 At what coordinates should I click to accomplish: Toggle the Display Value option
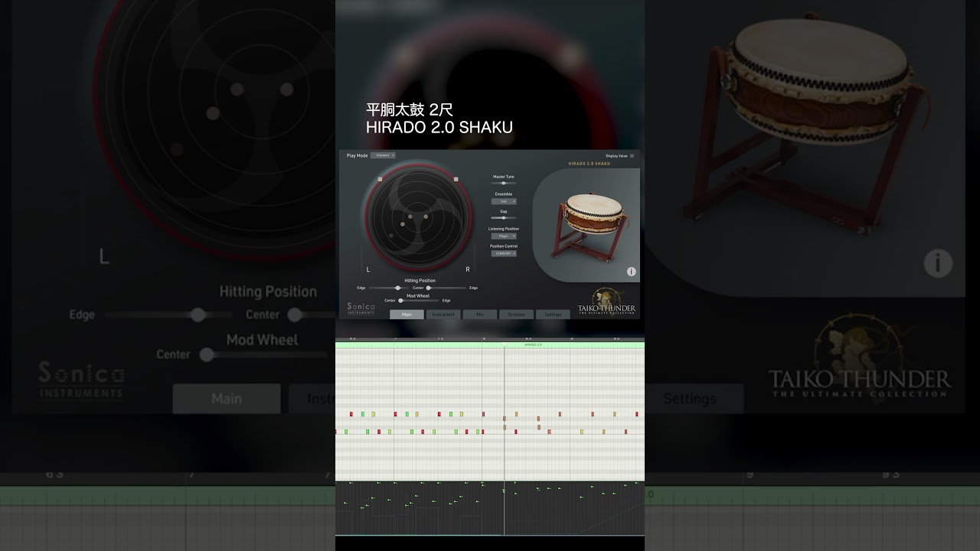coord(632,155)
